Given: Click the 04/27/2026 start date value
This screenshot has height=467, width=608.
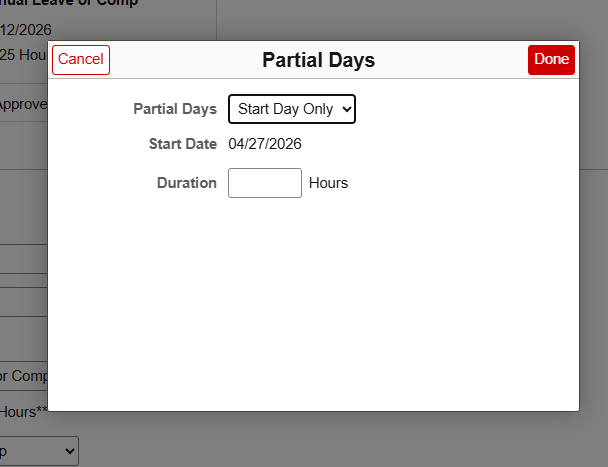Looking at the screenshot, I should tap(265, 144).
